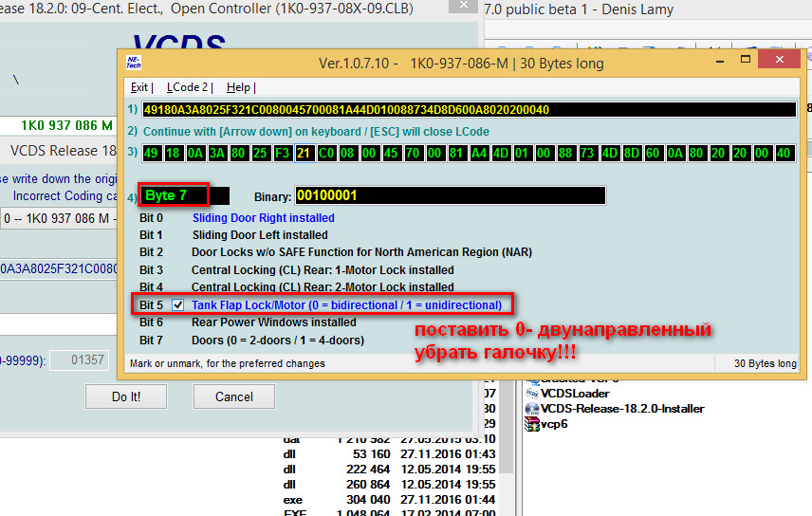Image resolution: width=812 pixels, height=516 pixels.
Task: Click the workshop code field showing 01357
Action: (x=80, y=359)
